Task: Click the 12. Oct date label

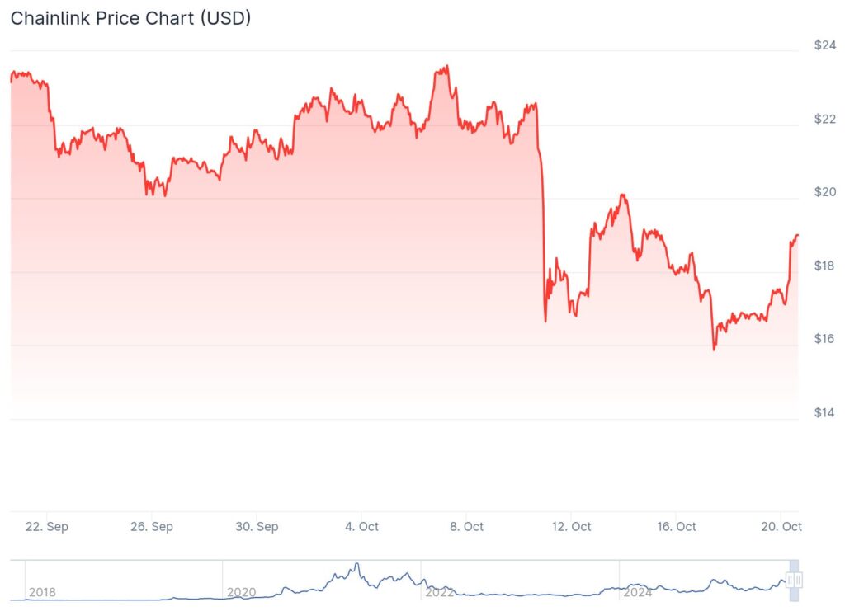Action: tap(571, 526)
